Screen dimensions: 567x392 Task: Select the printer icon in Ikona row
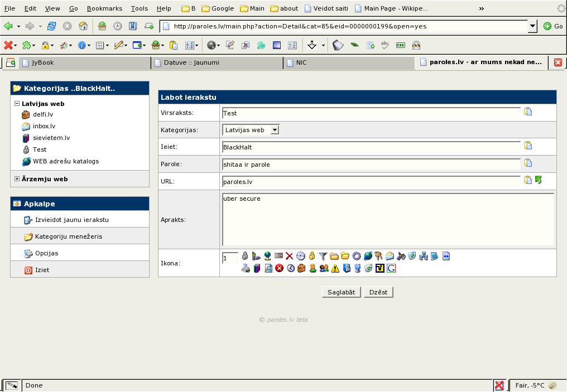click(x=246, y=268)
